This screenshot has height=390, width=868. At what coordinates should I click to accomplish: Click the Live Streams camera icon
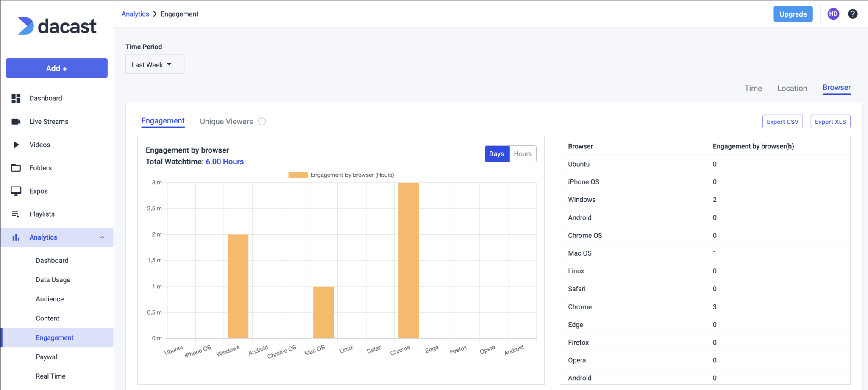pos(16,122)
